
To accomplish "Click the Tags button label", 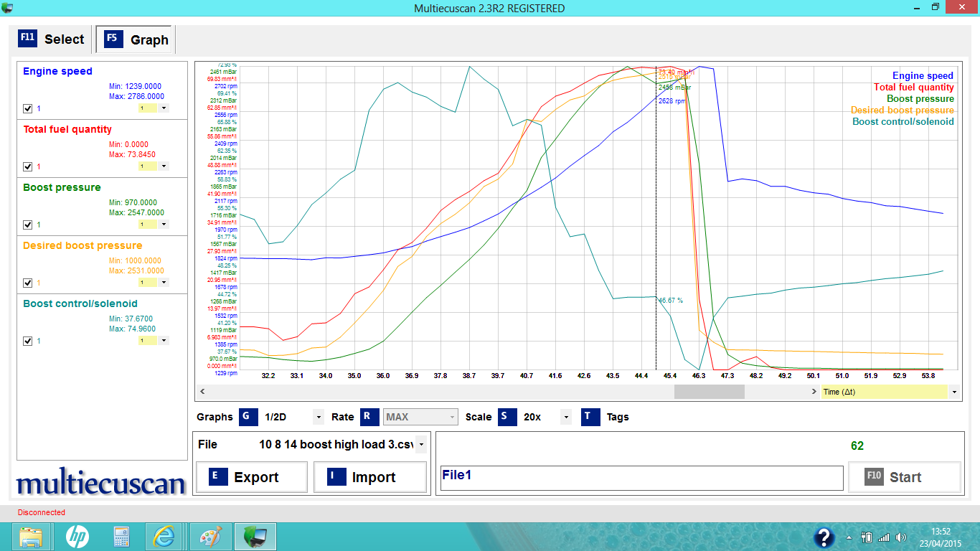I will 618,417.
